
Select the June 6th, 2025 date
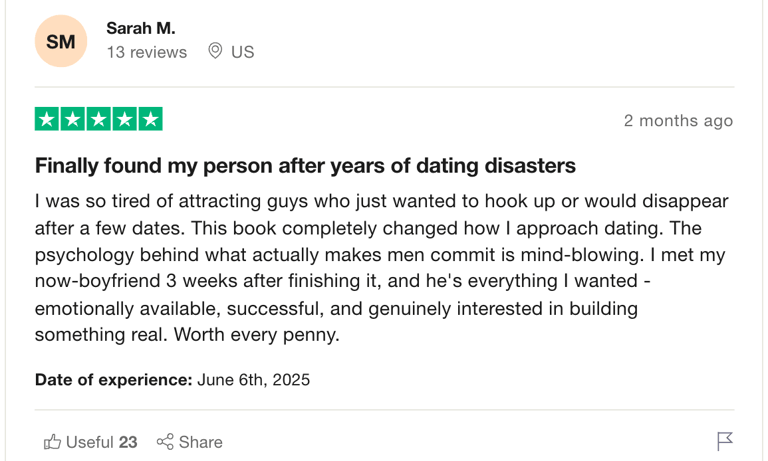coord(254,380)
